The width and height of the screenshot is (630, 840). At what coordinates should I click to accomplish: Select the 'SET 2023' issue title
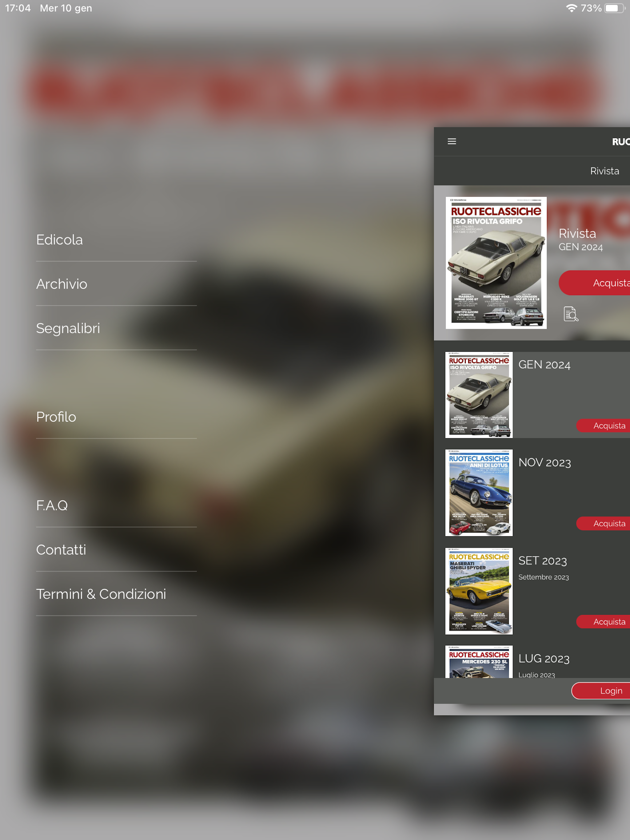[543, 561]
